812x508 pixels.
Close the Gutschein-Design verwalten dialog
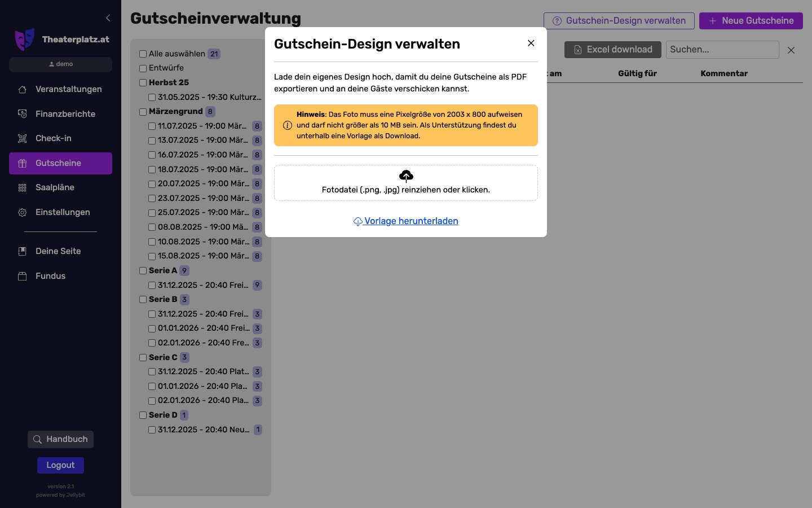click(531, 43)
